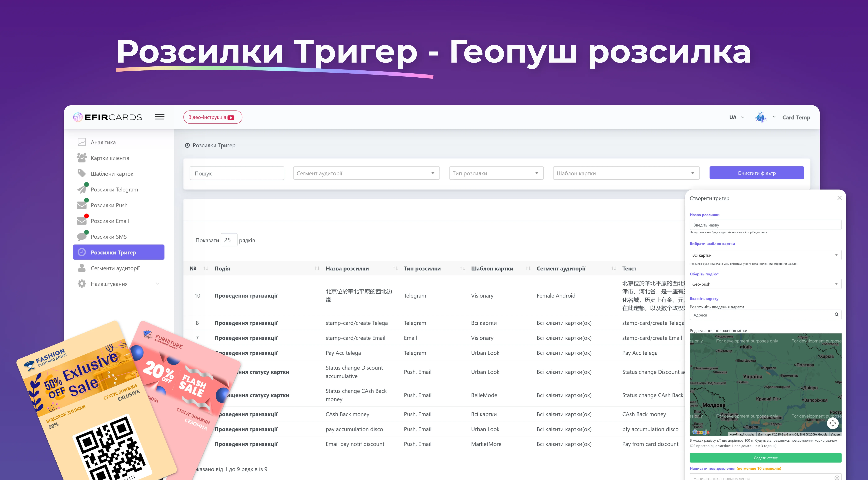Click the green Додати статус button
868x480 pixels.
(x=765, y=458)
